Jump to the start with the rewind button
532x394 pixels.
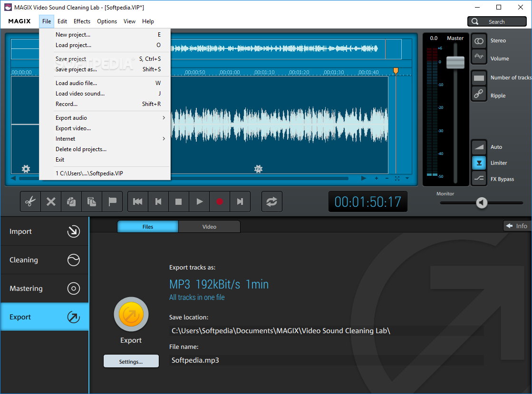pos(138,202)
